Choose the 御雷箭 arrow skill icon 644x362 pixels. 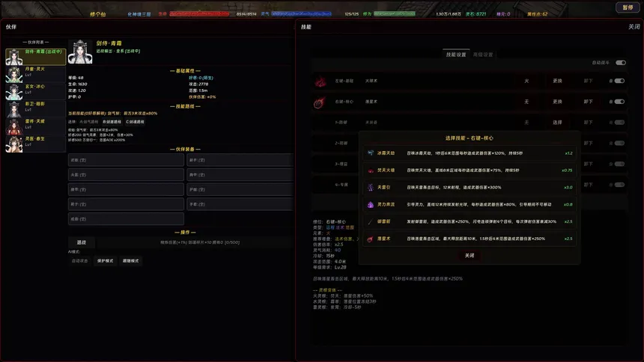pos(371,221)
